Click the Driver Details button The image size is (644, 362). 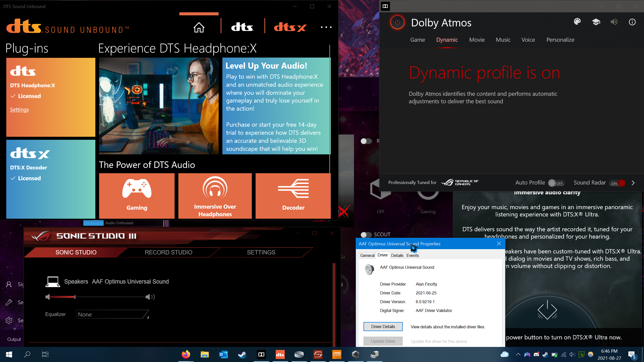383,327
